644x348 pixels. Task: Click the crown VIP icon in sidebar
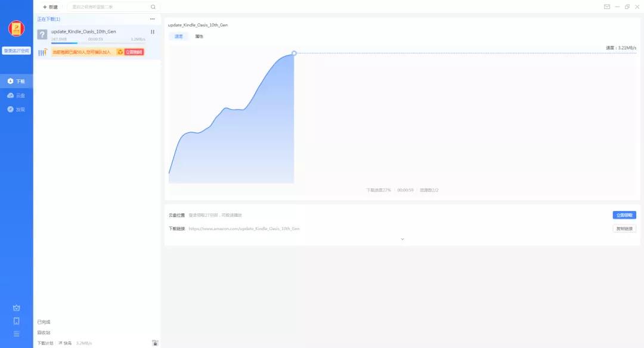click(x=17, y=308)
